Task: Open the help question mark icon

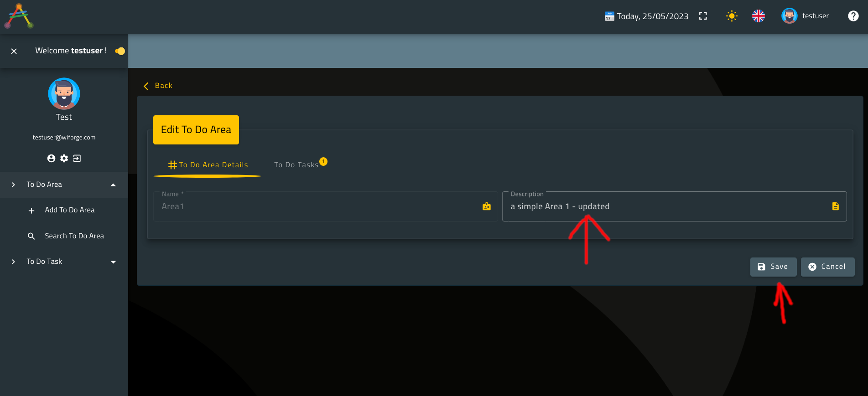Action: click(x=853, y=16)
